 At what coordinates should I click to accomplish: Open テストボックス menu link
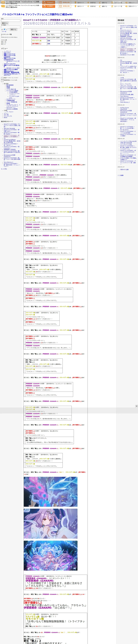[8, 116]
